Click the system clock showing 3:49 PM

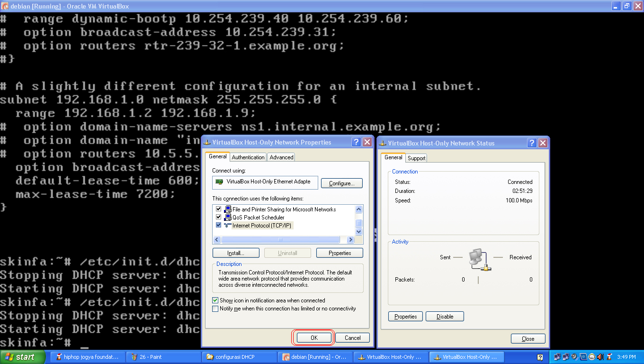coord(627,357)
